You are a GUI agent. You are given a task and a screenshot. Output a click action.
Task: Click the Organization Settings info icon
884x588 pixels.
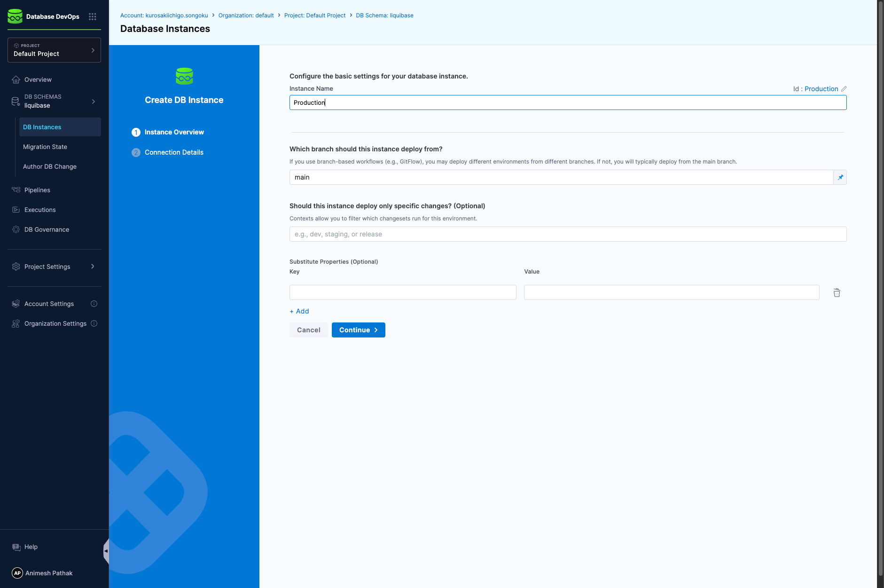pos(94,323)
